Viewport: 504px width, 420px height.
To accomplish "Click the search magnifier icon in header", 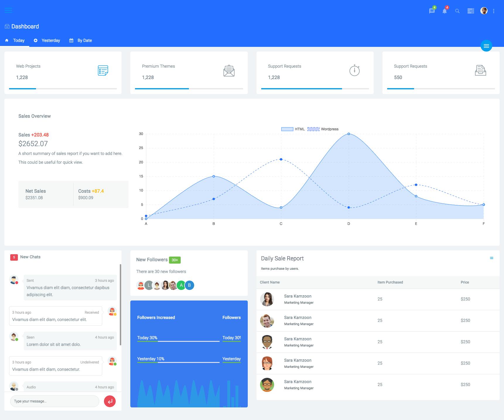I will coord(457,11).
